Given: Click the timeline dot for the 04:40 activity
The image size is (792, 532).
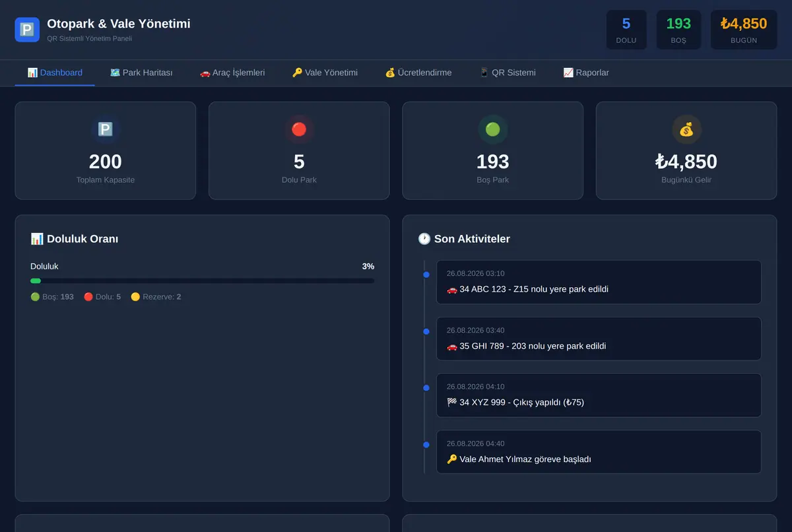Looking at the screenshot, I should tap(426, 445).
